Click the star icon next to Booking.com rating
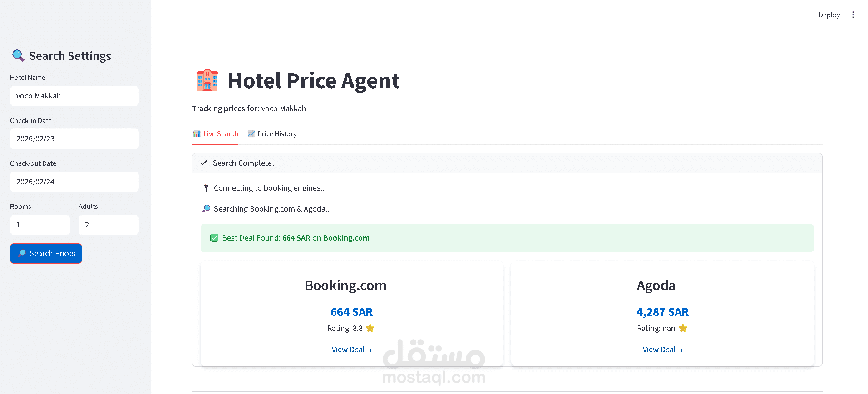Image resolution: width=868 pixels, height=394 pixels. click(x=370, y=328)
